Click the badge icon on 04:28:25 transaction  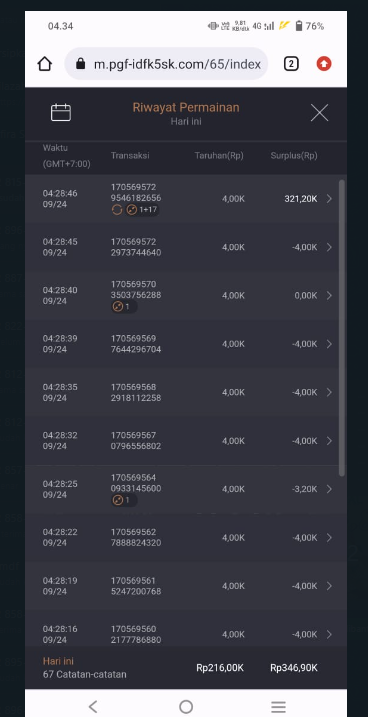(x=118, y=500)
